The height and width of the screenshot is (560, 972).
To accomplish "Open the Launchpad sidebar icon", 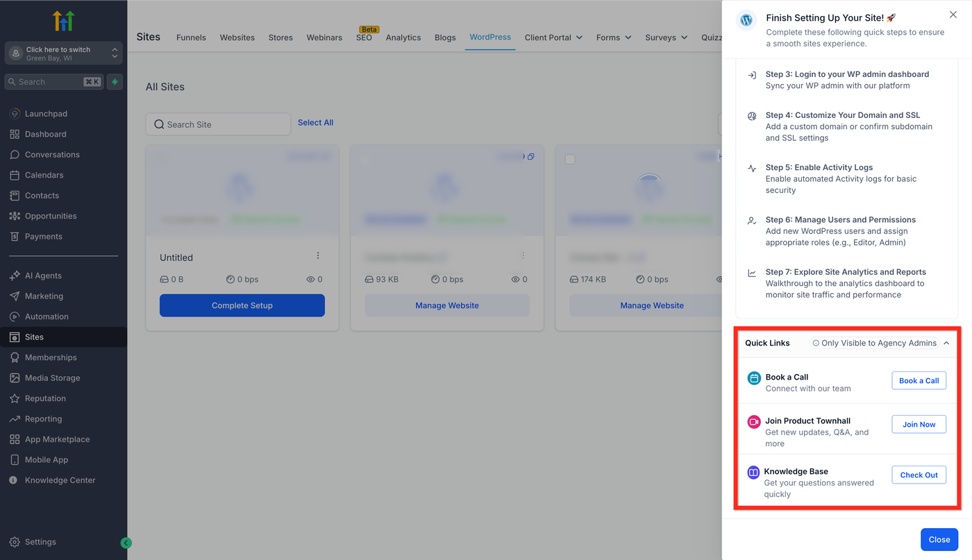I will (15, 114).
